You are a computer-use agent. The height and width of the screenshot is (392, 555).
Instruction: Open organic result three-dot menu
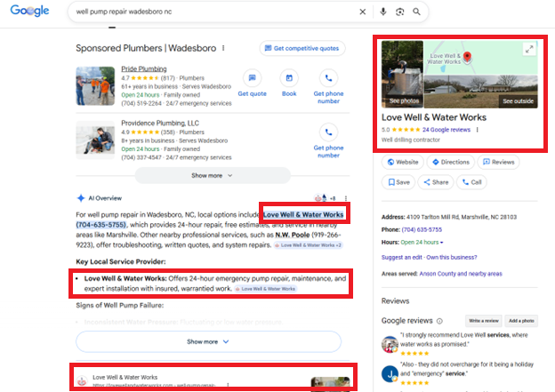pyautogui.click(x=228, y=385)
